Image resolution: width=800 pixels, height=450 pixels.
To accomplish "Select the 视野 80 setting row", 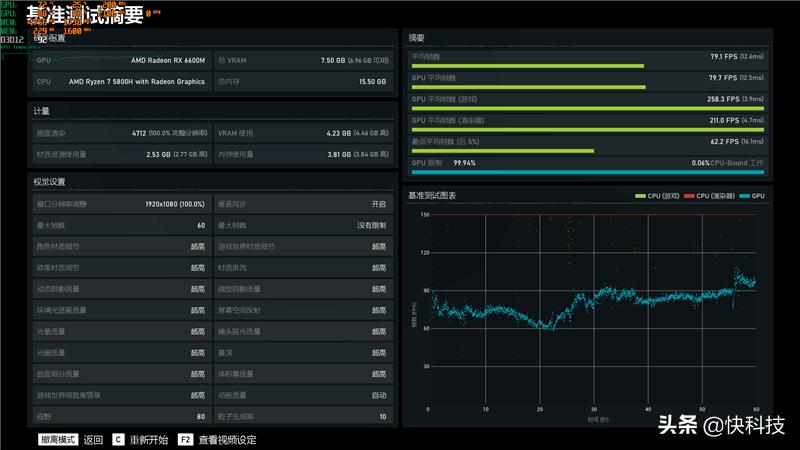I will 120,416.
